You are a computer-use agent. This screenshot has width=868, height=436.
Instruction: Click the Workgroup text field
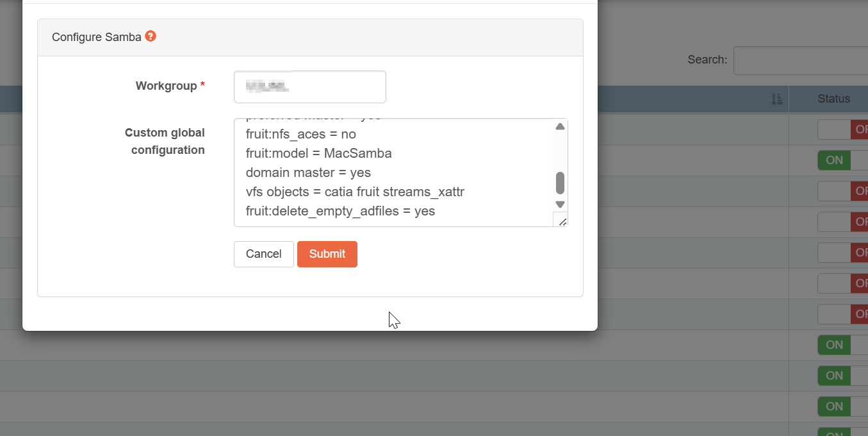309,87
